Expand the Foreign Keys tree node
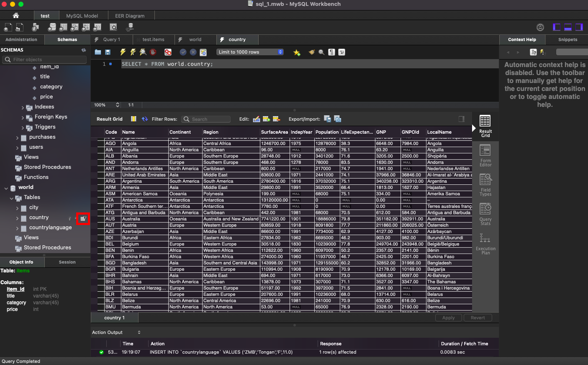Viewport: 588px width, 365px height. (x=23, y=118)
